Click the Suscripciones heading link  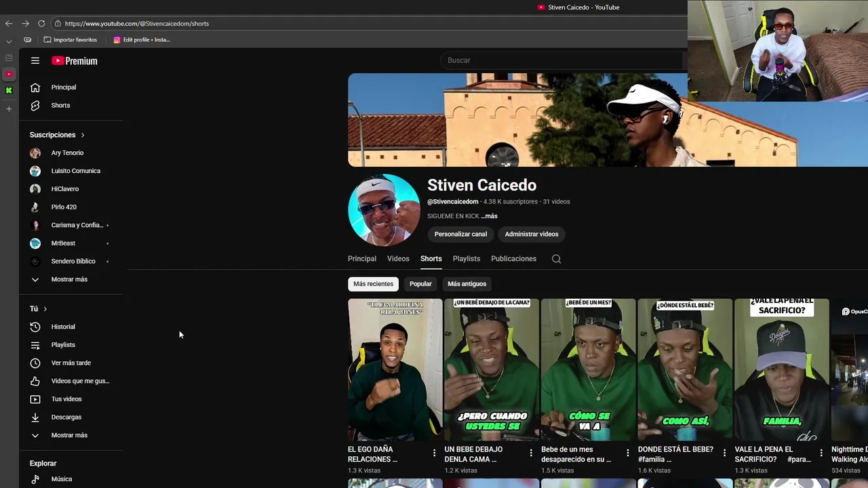[53, 135]
